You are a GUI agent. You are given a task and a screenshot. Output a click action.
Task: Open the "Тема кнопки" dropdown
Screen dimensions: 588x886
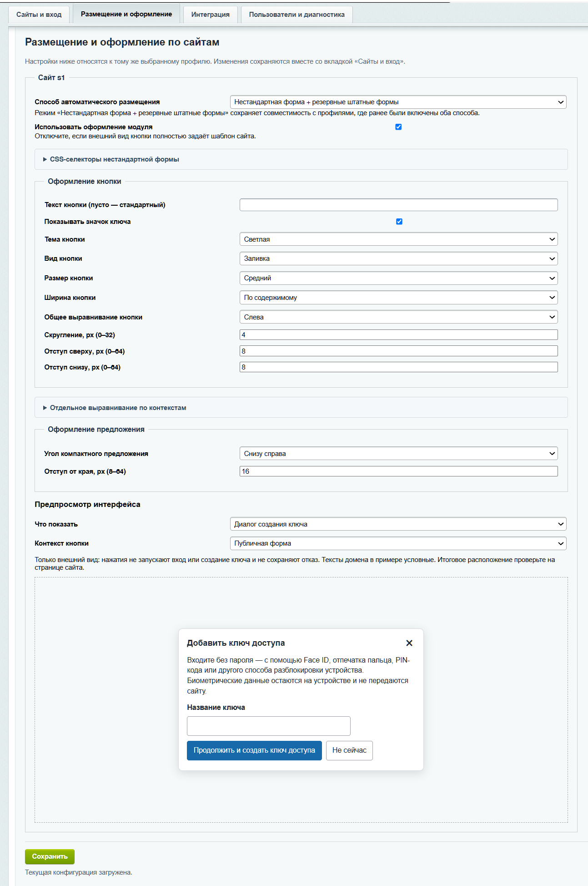coord(398,239)
